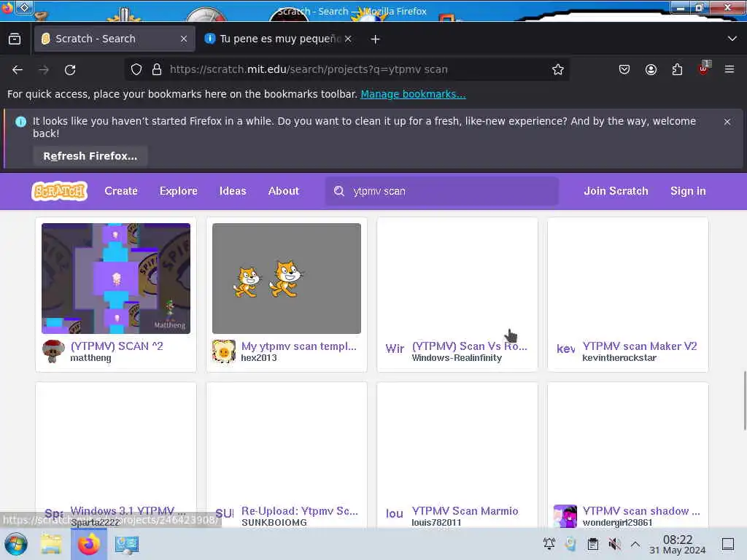Open mattheng user profile link
Screen dimensions: 747x560
90,357
